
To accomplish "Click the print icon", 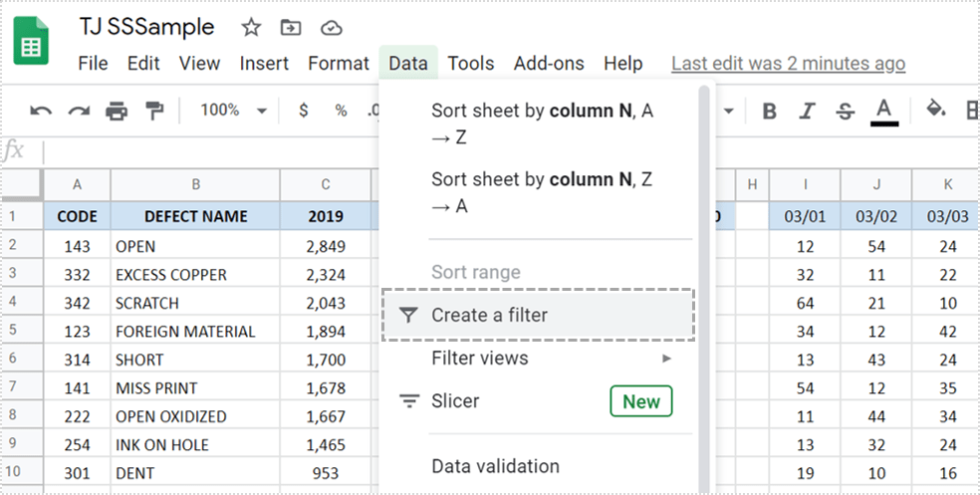I will pyautogui.click(x=117, y=111).
